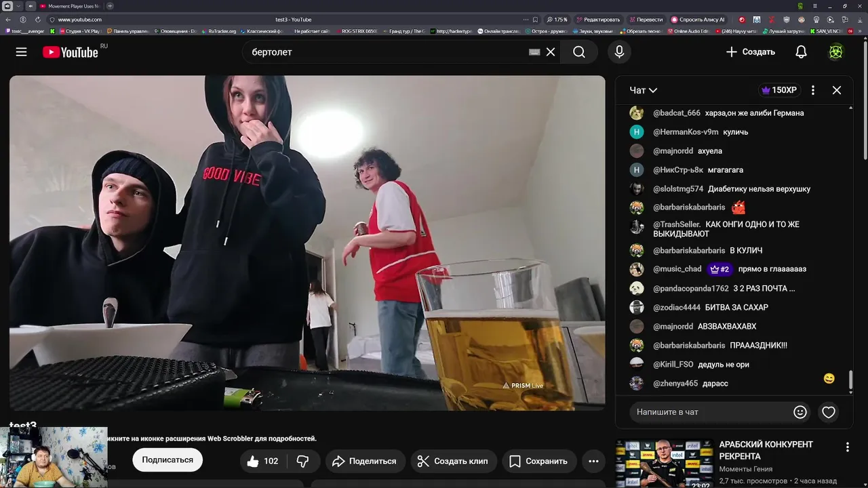Open Спросить Алису AI assistant
This screenshot has height=488, width=868.
pos(698,20)
